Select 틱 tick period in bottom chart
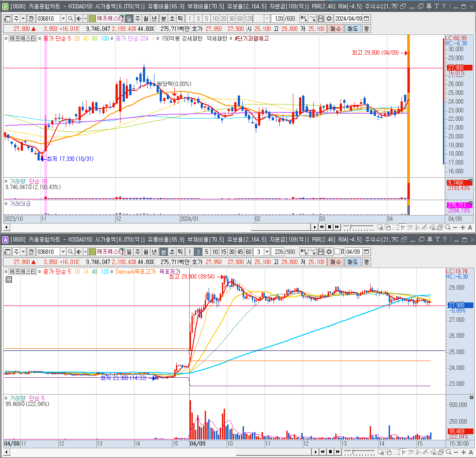 180,252
